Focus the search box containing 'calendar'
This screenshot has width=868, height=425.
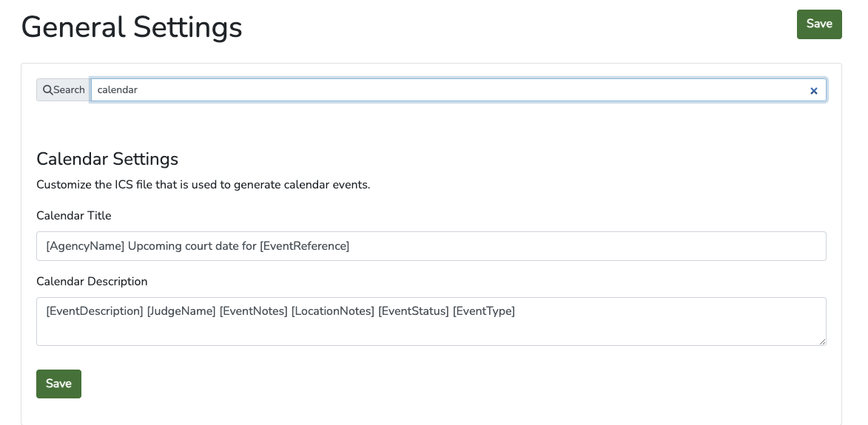tap(458, 90)
